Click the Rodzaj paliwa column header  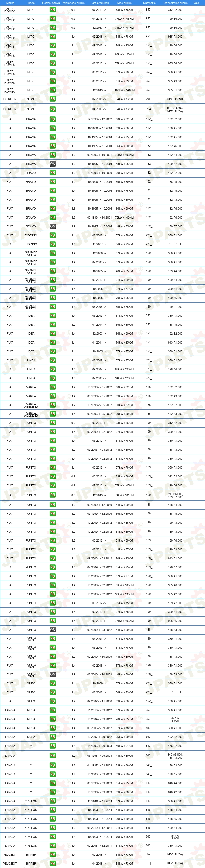(x=51, y=3)
